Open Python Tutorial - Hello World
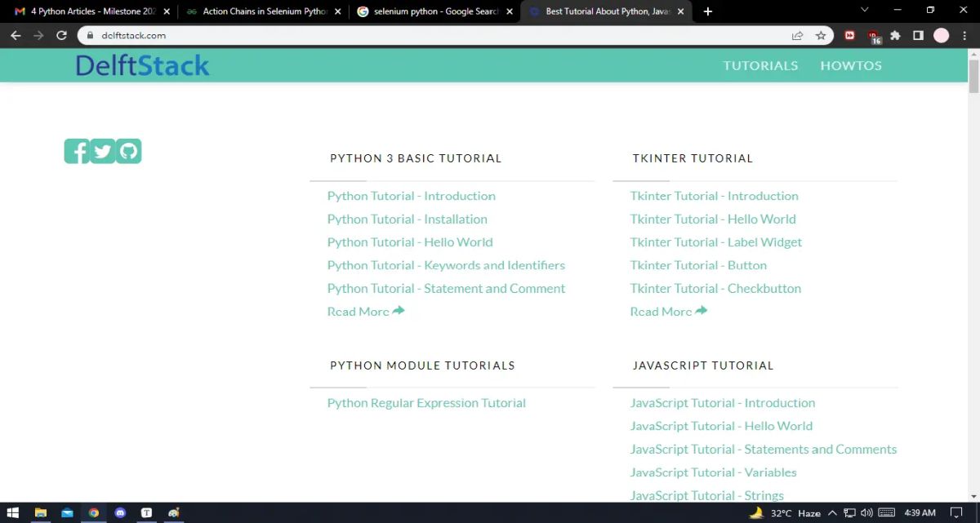This screenshot has height=523, width=980. click(x=410, y=242)
